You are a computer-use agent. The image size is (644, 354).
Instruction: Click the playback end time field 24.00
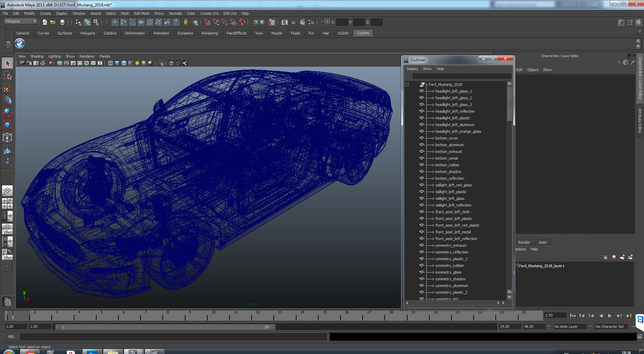[509, 327]
